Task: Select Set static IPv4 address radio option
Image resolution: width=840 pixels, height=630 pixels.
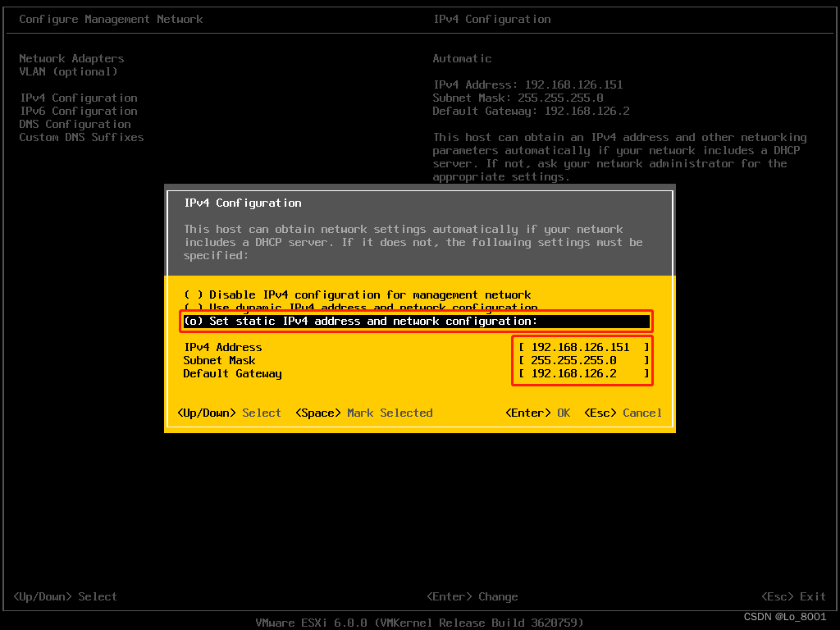Action: tap(416, 321)
